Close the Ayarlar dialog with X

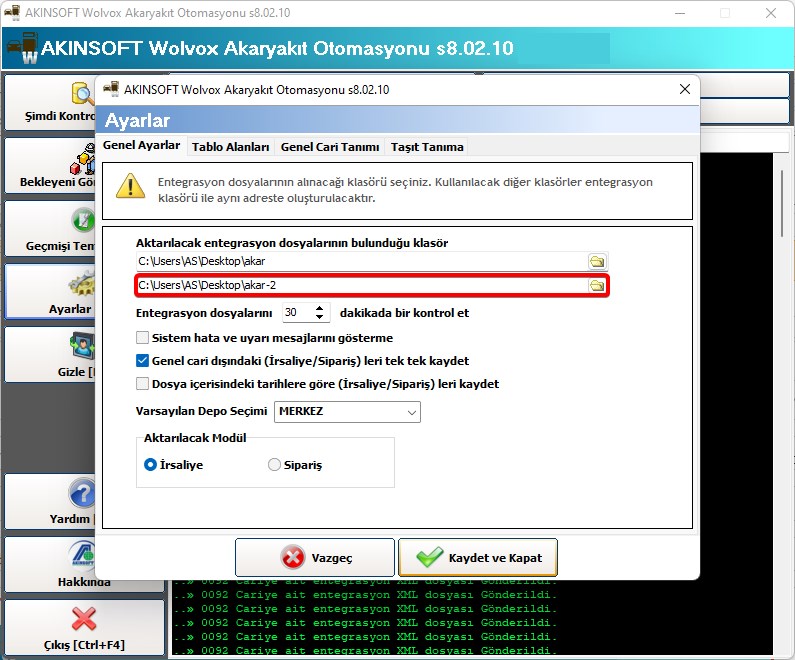tap(684, 89)
